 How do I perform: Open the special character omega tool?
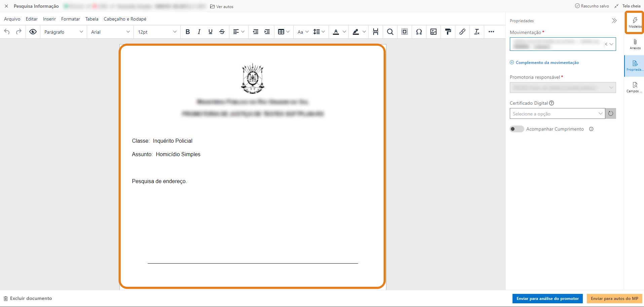pyautogui.click(x=419, y=32)
